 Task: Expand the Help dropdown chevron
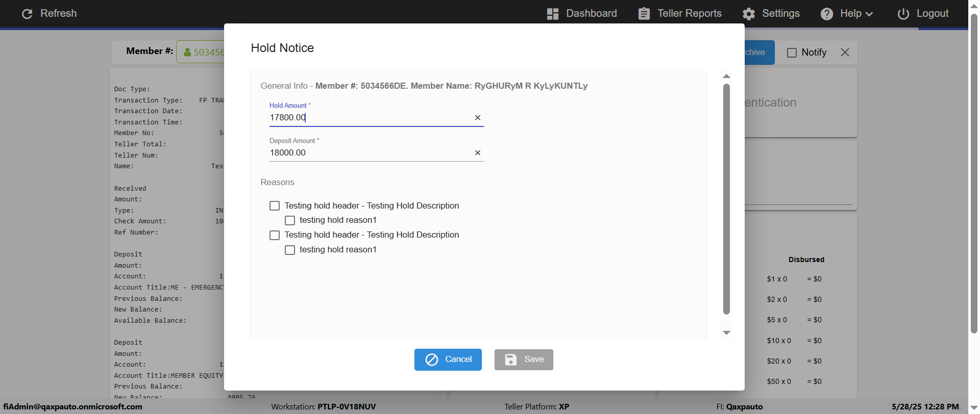point(869,14)
